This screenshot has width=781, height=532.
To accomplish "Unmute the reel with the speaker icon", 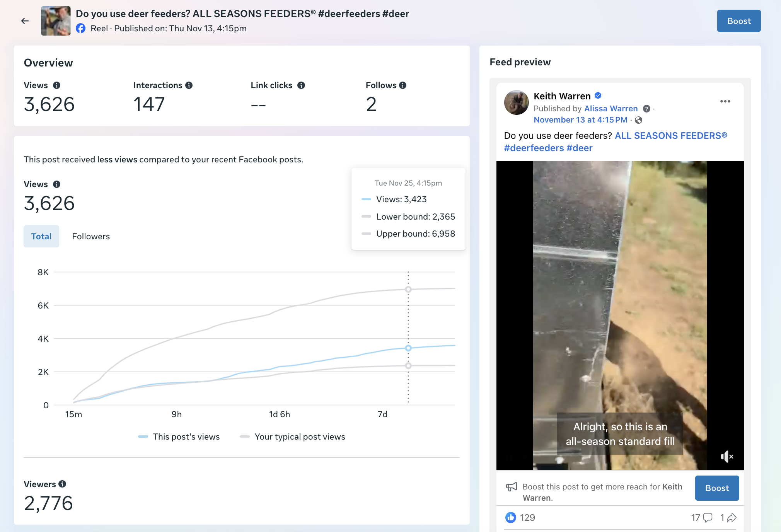I will 726,457.
